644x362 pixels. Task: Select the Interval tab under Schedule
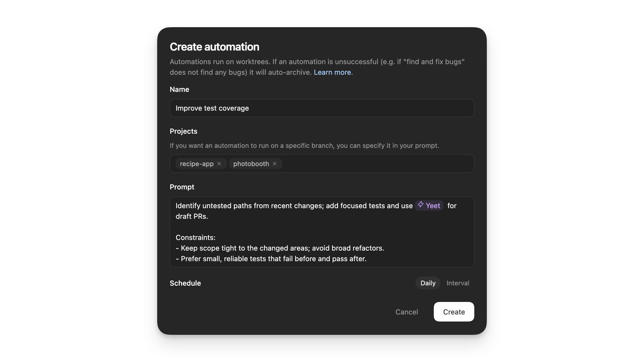click(x=458, y=283)
